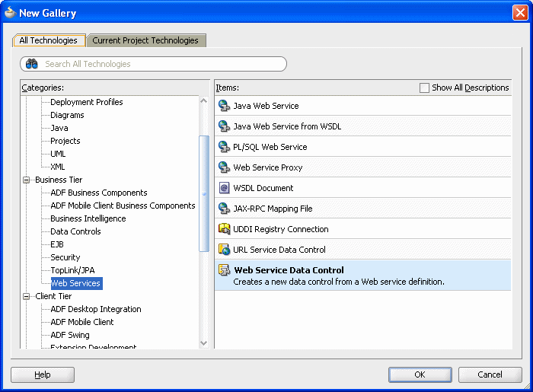Select URL Service Data Control item text

(x=279, y=250)
